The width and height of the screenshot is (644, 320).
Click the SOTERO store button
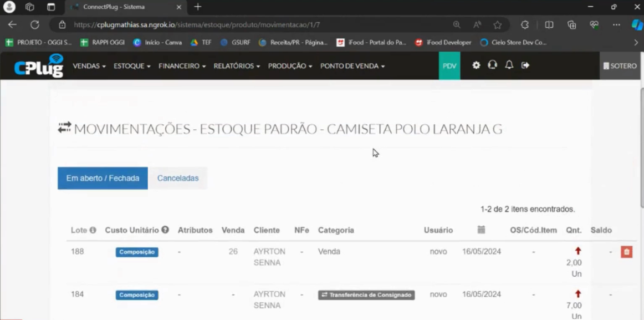coord(620,66)
